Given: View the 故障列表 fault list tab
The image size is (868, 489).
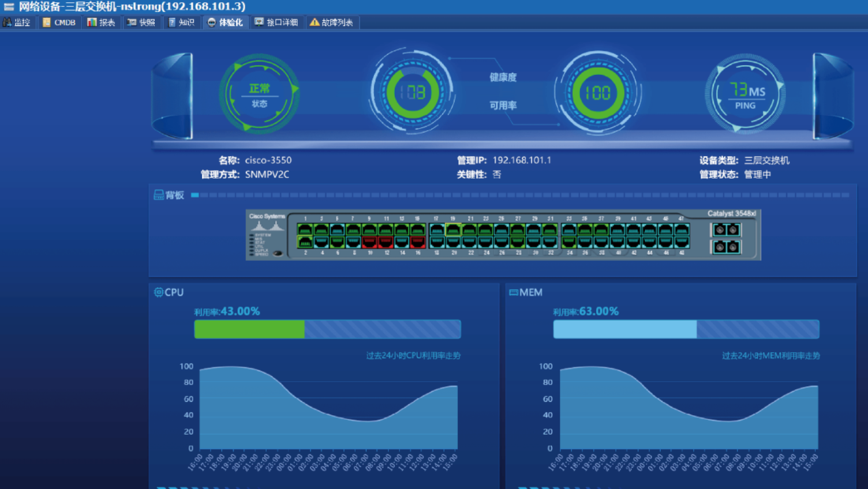Looking at the screenshot, I should click(x=331, y=22).
